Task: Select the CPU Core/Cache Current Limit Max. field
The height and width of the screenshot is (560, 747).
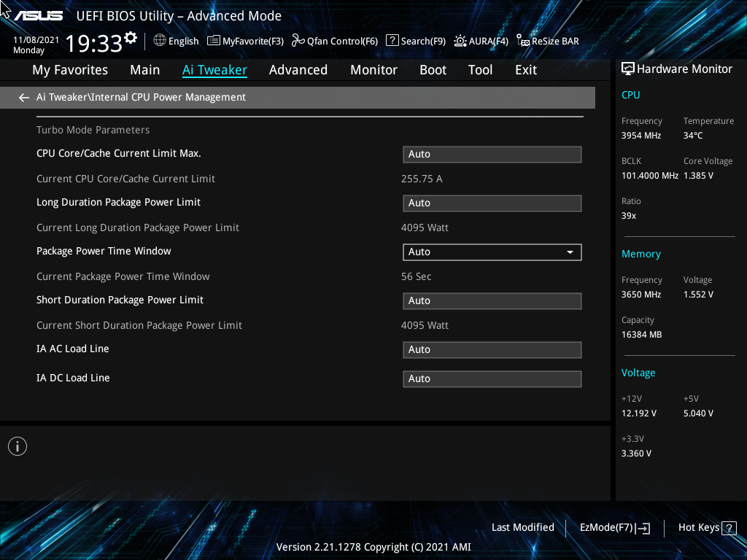Action: pyautogui.click(x=492, y=155)
